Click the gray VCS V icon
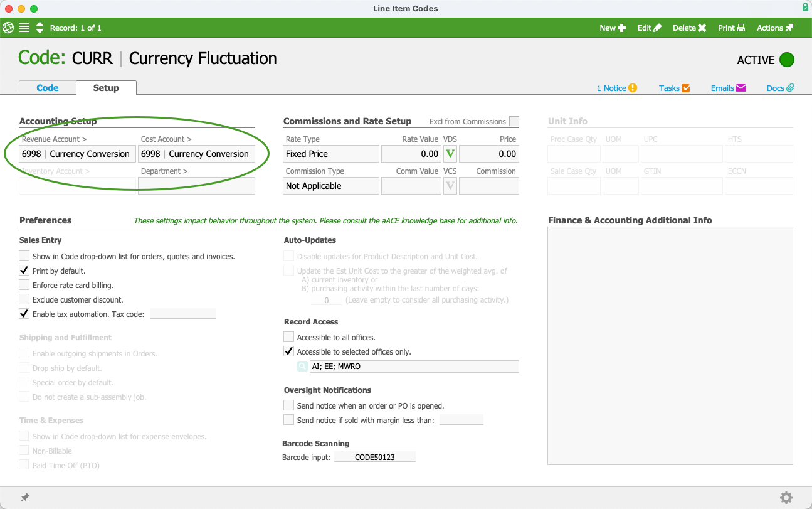The height and width of the screenshot is (509, 812). [x=450, y=186]
